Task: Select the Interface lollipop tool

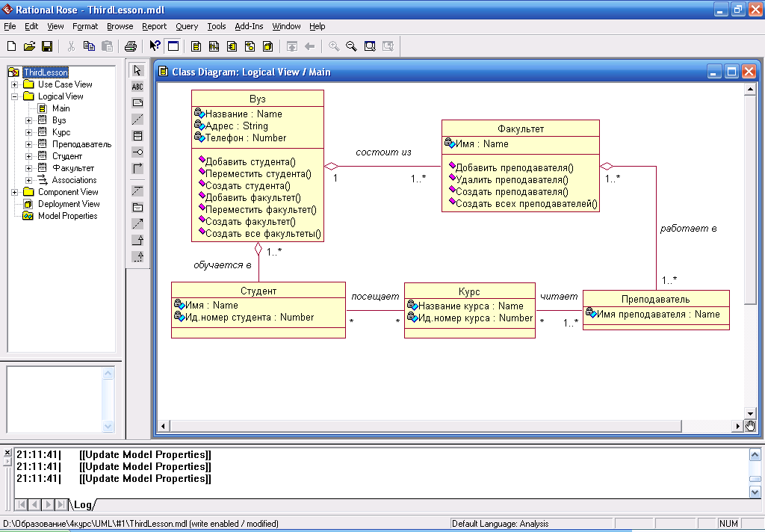Action: [137, 152]
